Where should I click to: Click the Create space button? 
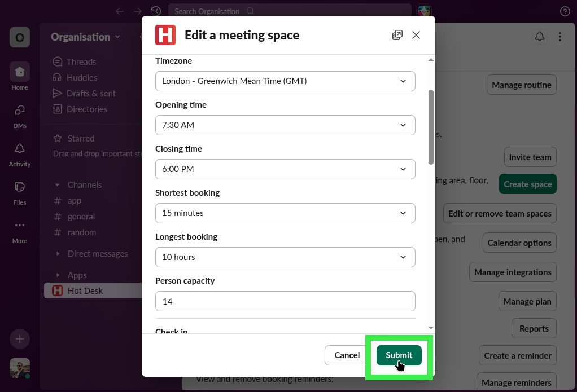[x=527, y=184]
